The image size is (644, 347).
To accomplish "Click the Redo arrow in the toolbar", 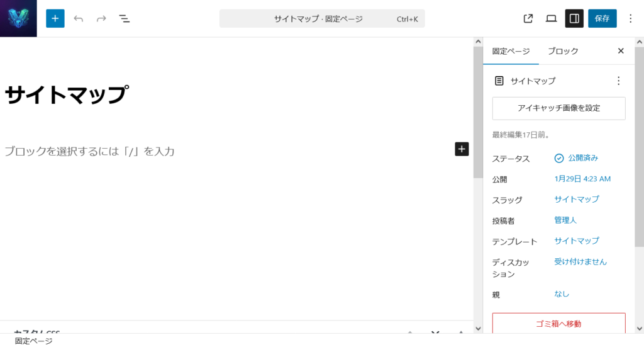I will tap(101, 18).
